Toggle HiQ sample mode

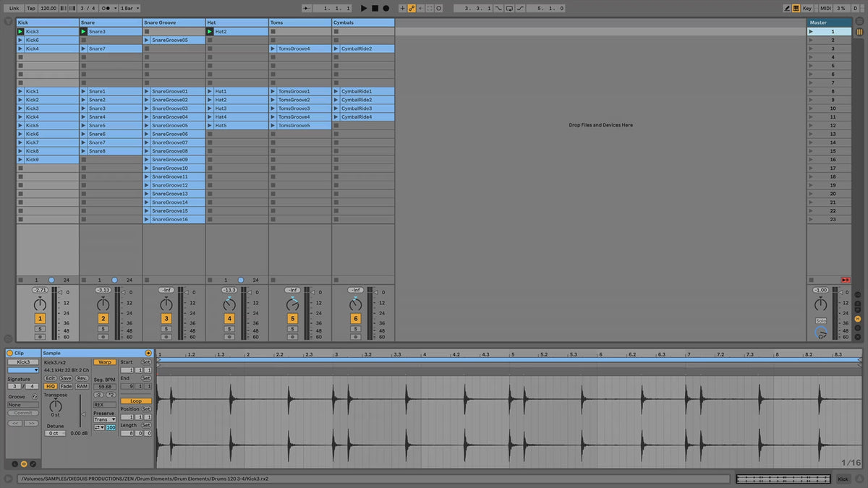coord(51,386)
